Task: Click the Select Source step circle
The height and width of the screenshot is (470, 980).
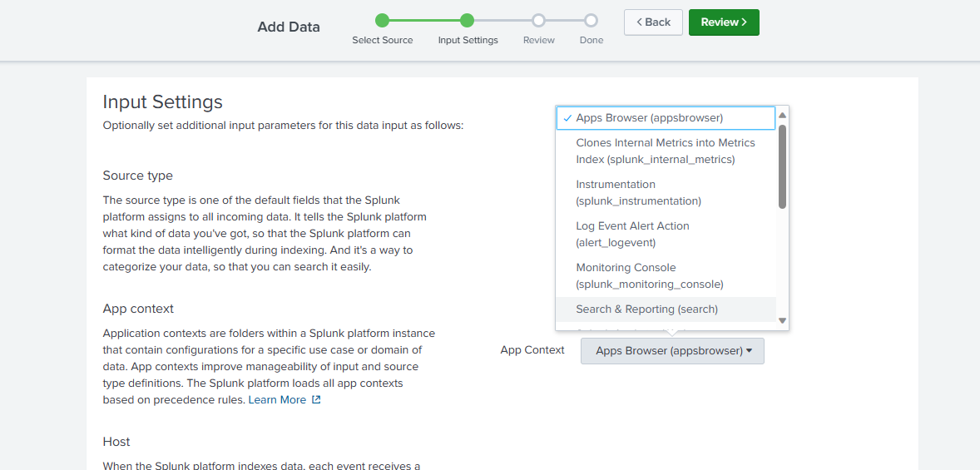Action: tap(382, 21)
